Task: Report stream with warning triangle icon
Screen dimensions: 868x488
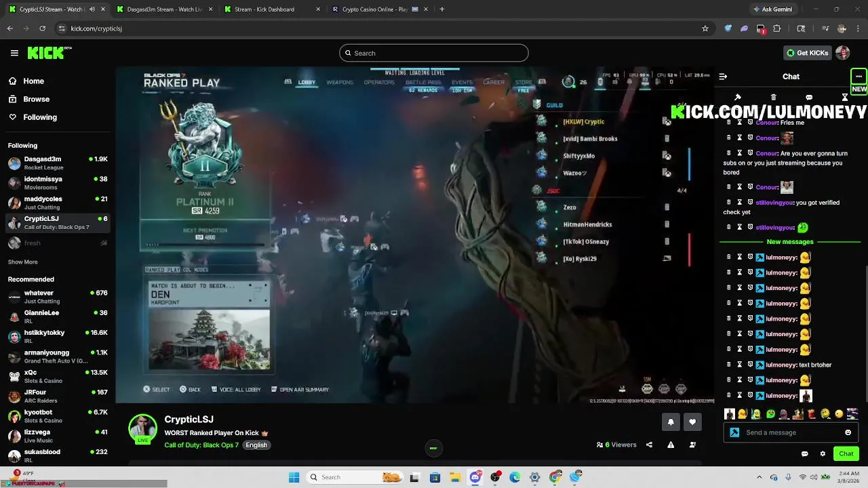Action: (x=671, y=445)
